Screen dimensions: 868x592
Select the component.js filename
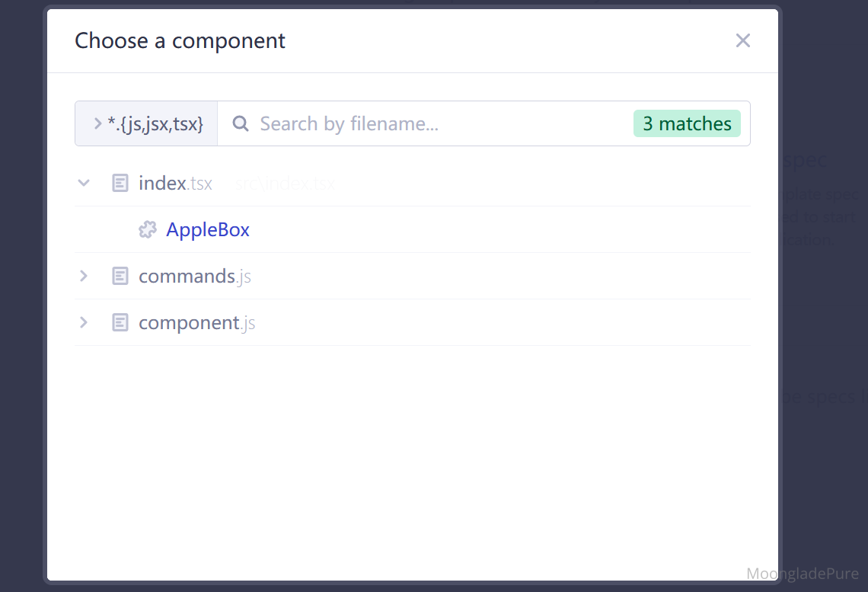click(196, 323)
